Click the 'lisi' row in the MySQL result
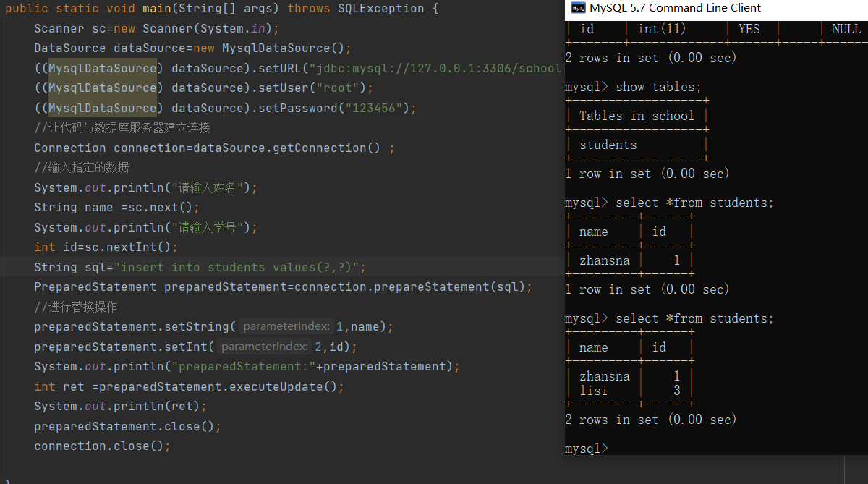Screen dimensions: 868x484 629,391
